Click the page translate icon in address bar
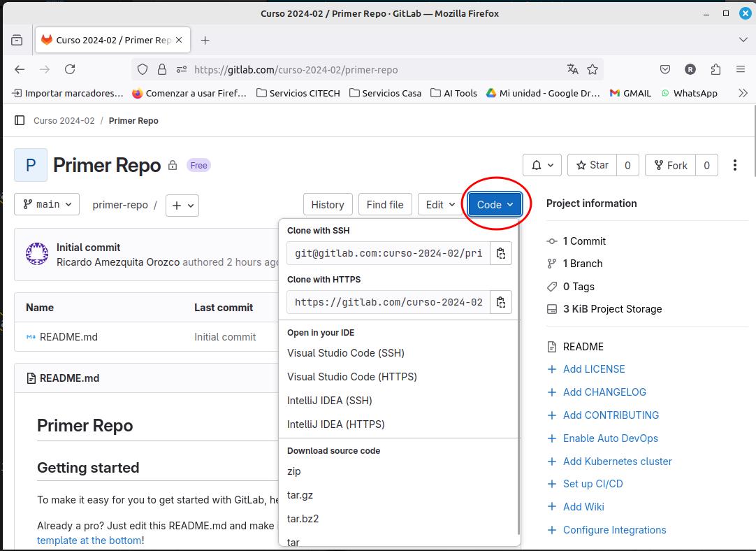 pyautogui.click(x=573, y=69)
